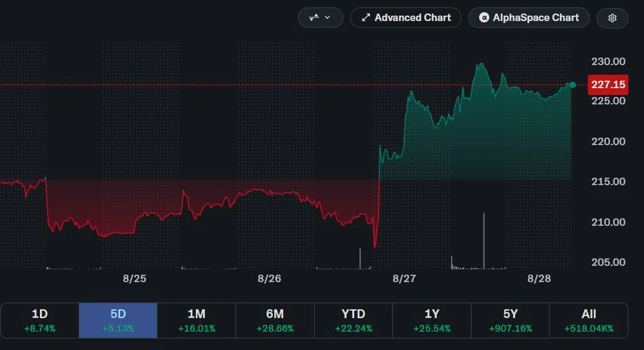Click the 8/27 date label
Viewport: 644px width, 350px height.
tap(404, 279)
